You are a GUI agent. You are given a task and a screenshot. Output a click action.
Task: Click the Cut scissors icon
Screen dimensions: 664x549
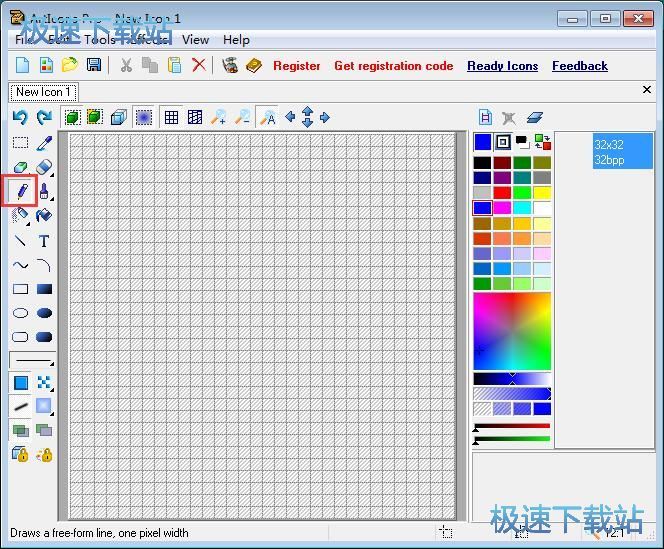tap(126, 65)
